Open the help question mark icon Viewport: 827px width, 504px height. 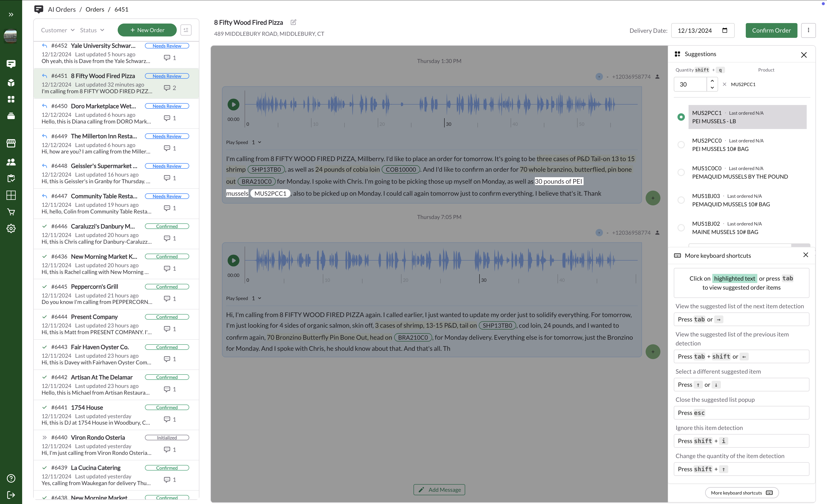11,478
